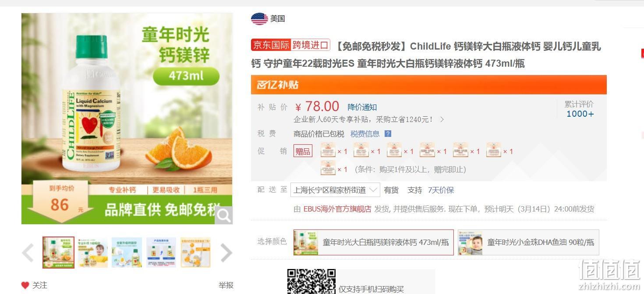Click the 举报 report link
The height and width of the screenshot is (294, 644).
coord(226,285)
